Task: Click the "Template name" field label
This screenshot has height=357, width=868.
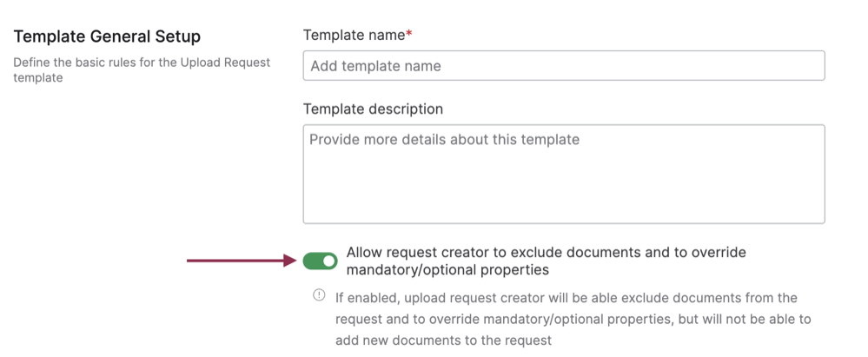Action: coord(354,36)
